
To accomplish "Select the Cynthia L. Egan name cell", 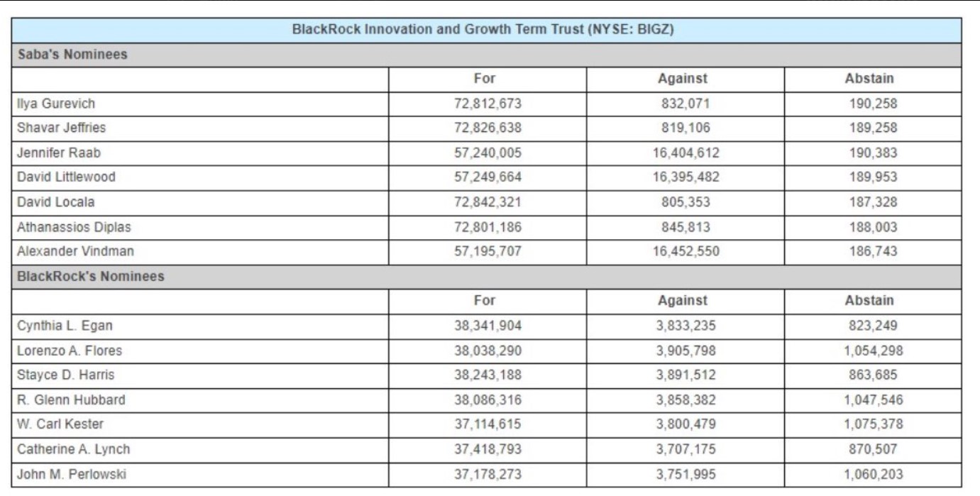I will [x=65, y=326].
